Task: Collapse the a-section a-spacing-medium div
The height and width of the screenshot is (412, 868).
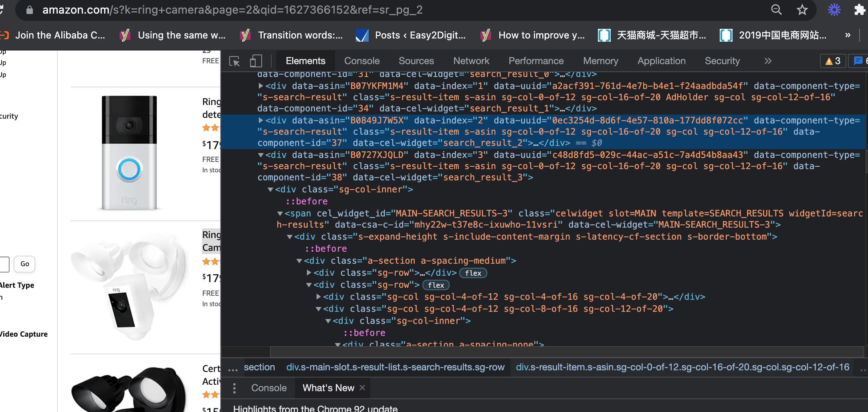Action: click(299, 261)
